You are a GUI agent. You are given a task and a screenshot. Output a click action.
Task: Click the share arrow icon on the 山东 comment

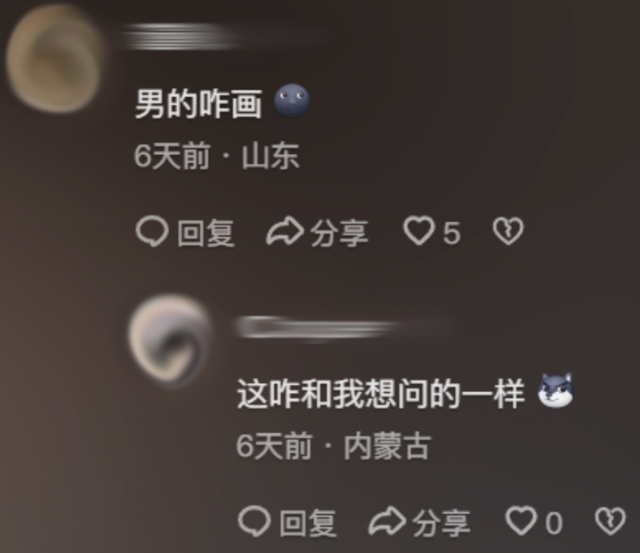tap(285, 231)
